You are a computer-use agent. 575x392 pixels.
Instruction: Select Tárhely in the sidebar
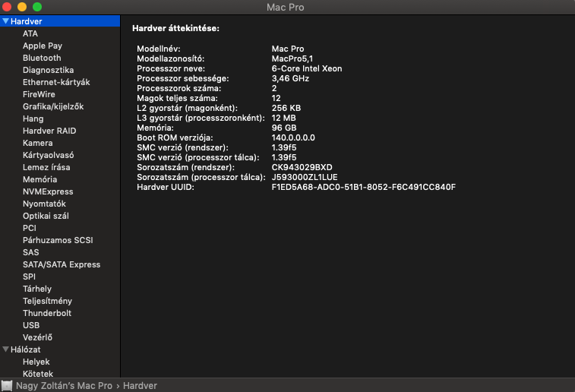click(x=37, y=289)
